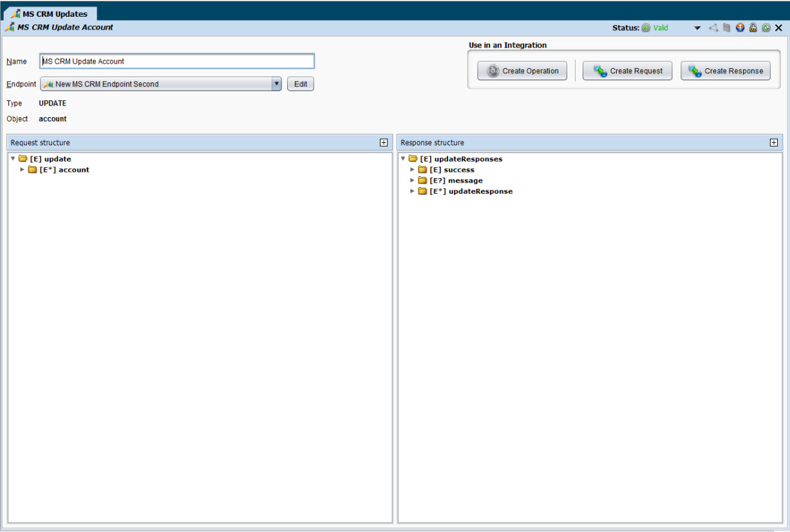790x532 pixels.
Task: Select the [E] success tree item
Action: 452,170
